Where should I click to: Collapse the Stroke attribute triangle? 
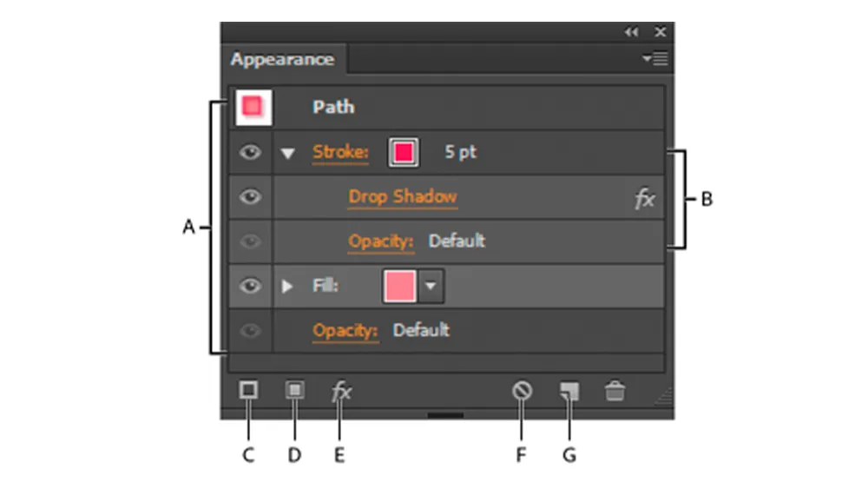288,154
